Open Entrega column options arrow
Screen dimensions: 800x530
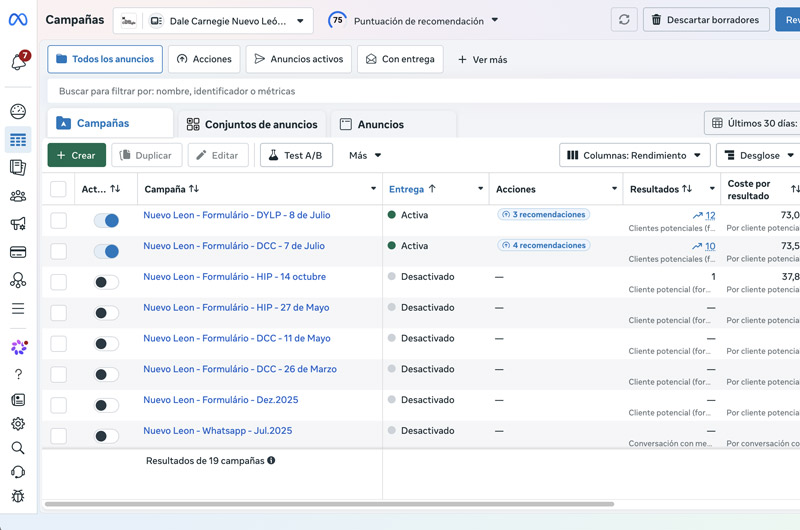coord(480,189)
